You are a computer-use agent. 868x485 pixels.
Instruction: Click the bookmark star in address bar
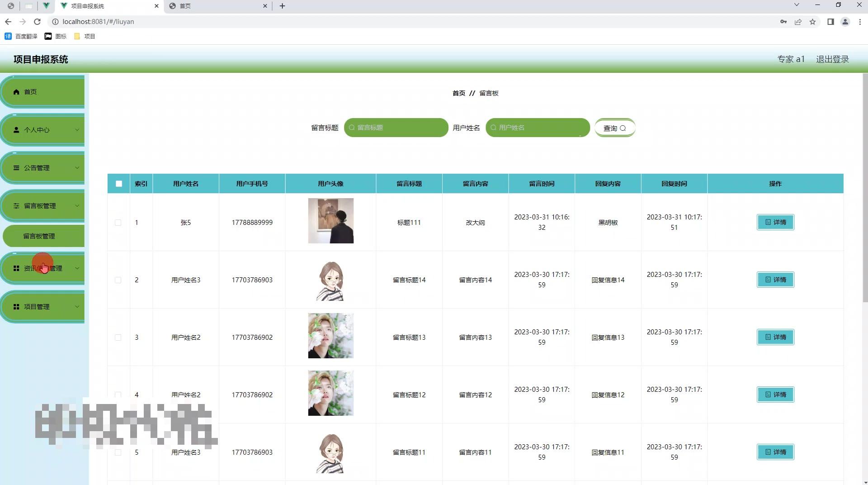click(x=813, y=21)
